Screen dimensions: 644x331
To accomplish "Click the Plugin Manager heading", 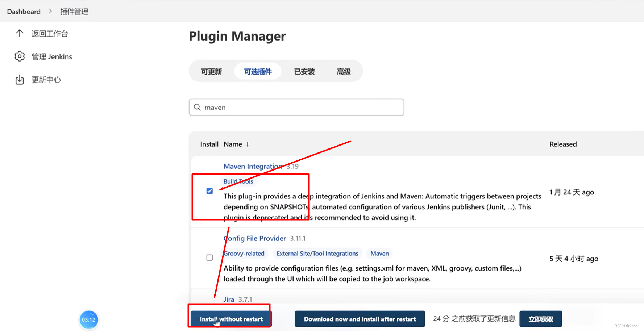I will click(x=237, y=36).
